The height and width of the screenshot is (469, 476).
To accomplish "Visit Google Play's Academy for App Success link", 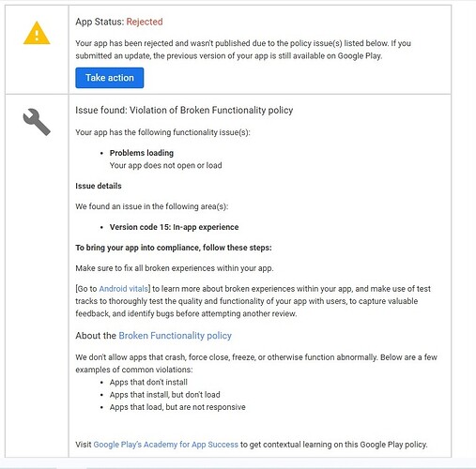I will point(166,445).
